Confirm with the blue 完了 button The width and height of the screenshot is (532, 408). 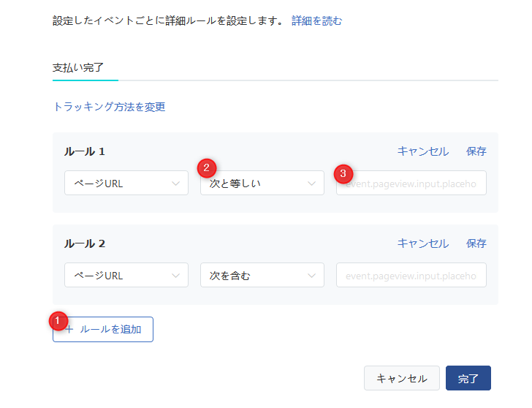tap(468, 378)
